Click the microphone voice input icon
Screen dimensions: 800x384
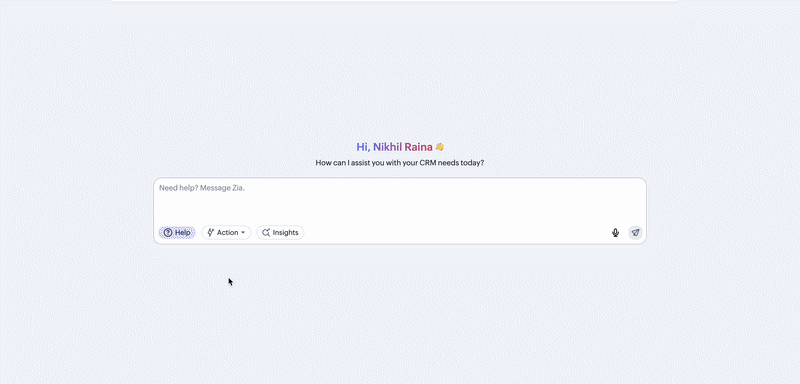tap(615, 233)
